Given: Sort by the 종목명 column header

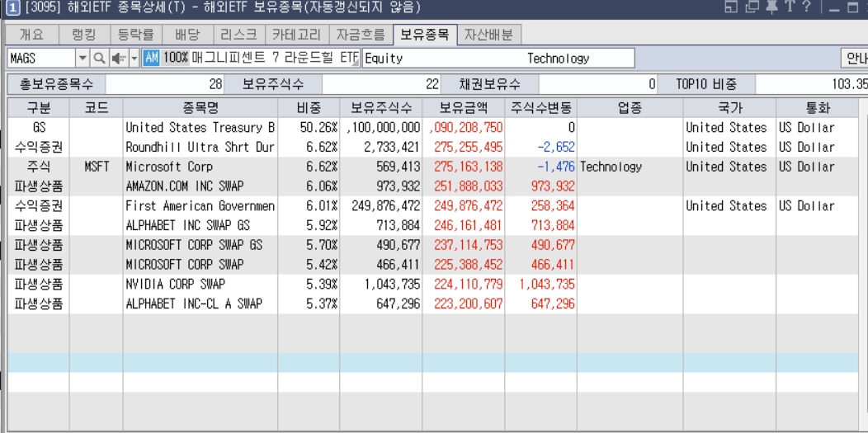Looking at the screenshot, I should click(200, 108).
